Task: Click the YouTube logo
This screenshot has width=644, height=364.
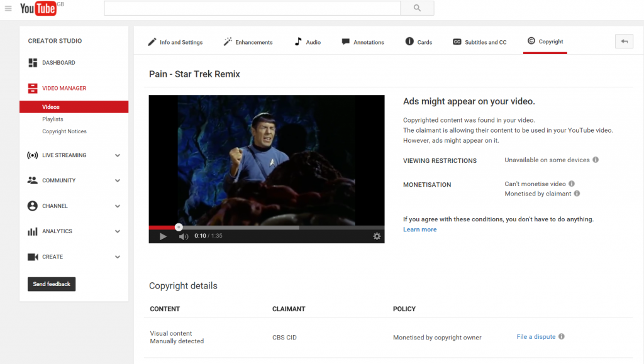Action: (38, 8)
